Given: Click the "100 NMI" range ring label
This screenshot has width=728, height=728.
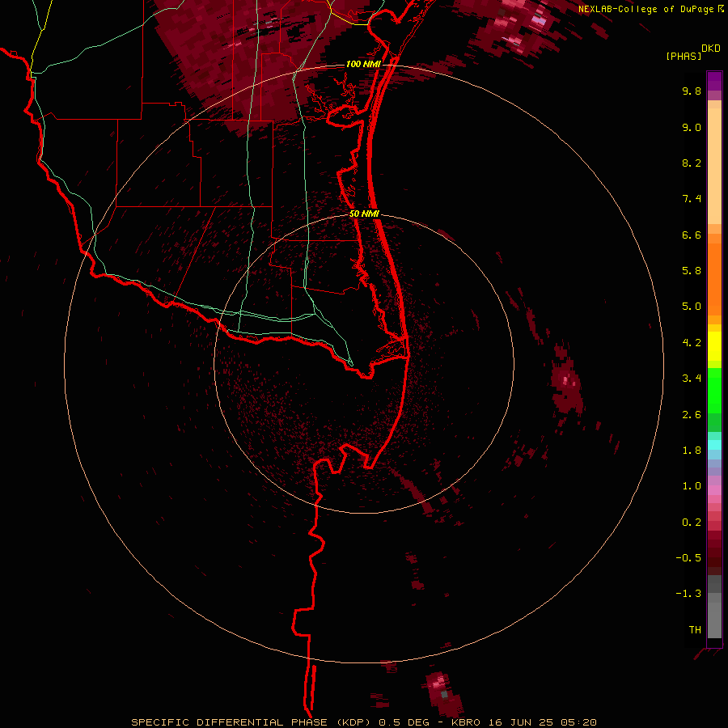Looking at the screenshot, I should pyautogui.click(x=362, y=64).
